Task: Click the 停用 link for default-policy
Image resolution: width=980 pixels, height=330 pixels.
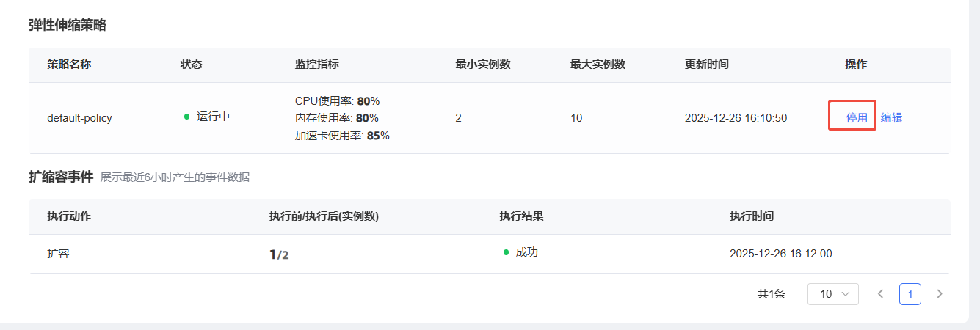Action: tap(857, 117)
